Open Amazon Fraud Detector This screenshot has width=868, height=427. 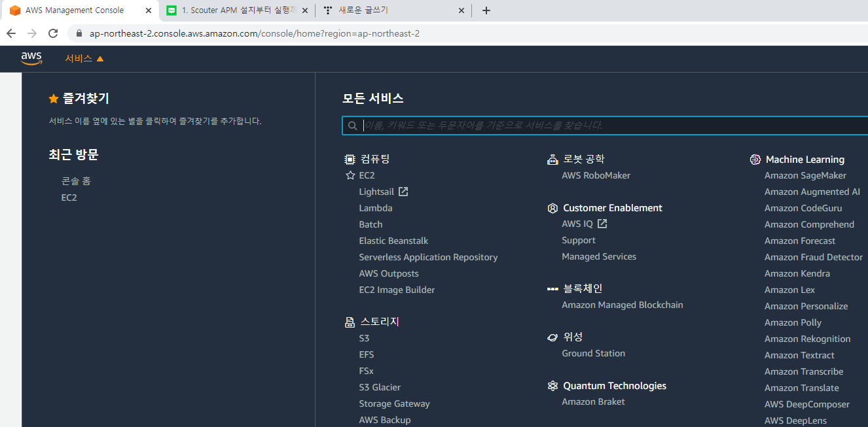click(814, 257)
